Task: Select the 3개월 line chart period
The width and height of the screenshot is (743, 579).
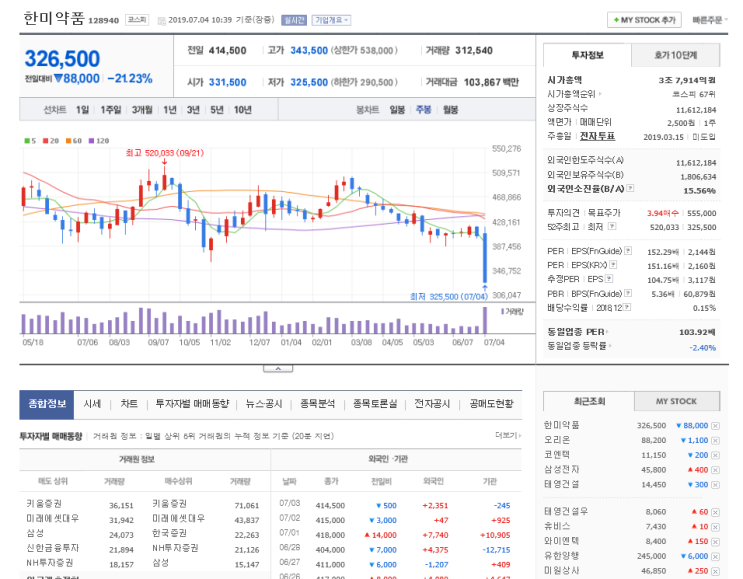Action: pyautogui.click(x=142, y=110)
